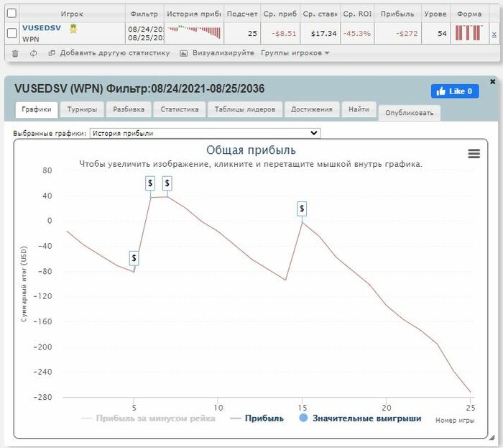Screen dimensions: 503x448
Task: Close the chart panel with top-right X
Action: click(x=493, y=82)
